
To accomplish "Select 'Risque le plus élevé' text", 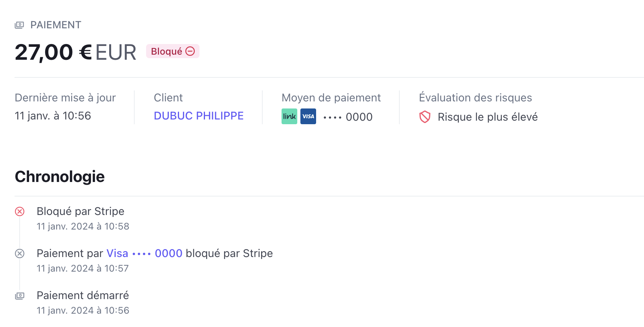I will [x=488, y=117].
